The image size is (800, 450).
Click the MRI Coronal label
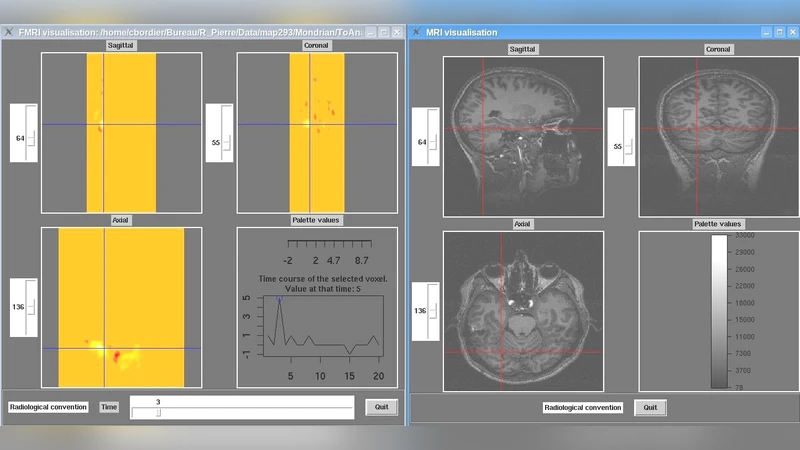(718, 49)
